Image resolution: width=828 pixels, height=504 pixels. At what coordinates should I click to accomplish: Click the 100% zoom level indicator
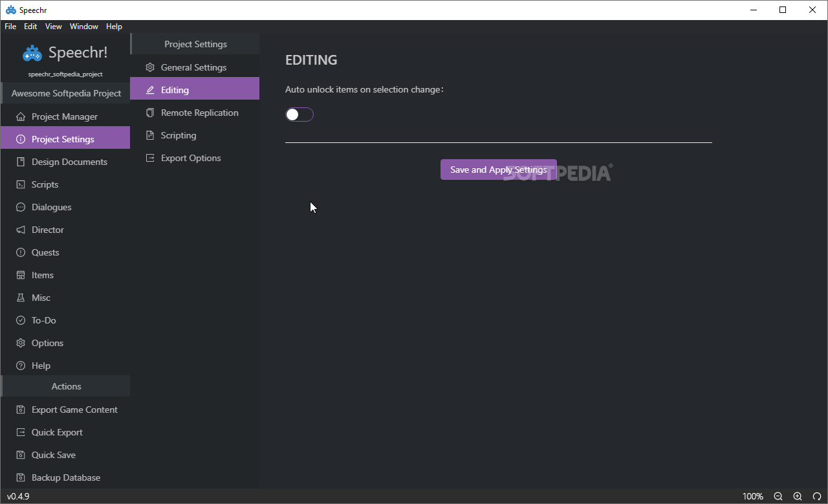[752, 496]
